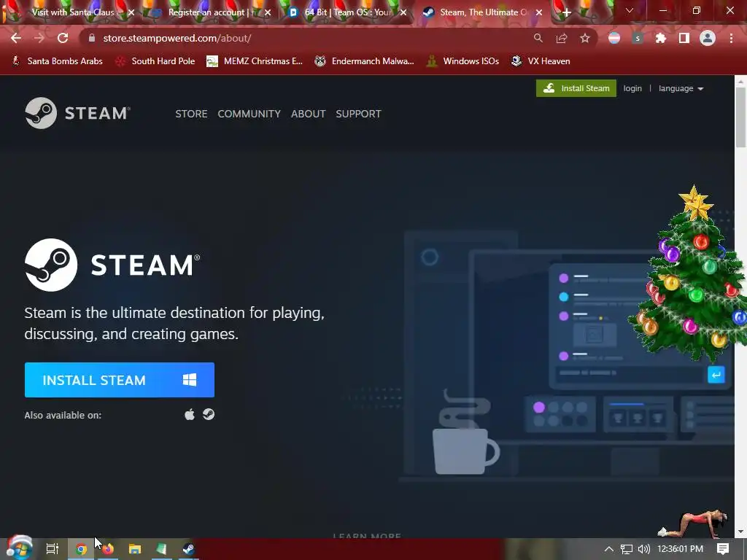Show hidden system tray icons
This screenshot has width=747, height=560.
pos(609,549)
